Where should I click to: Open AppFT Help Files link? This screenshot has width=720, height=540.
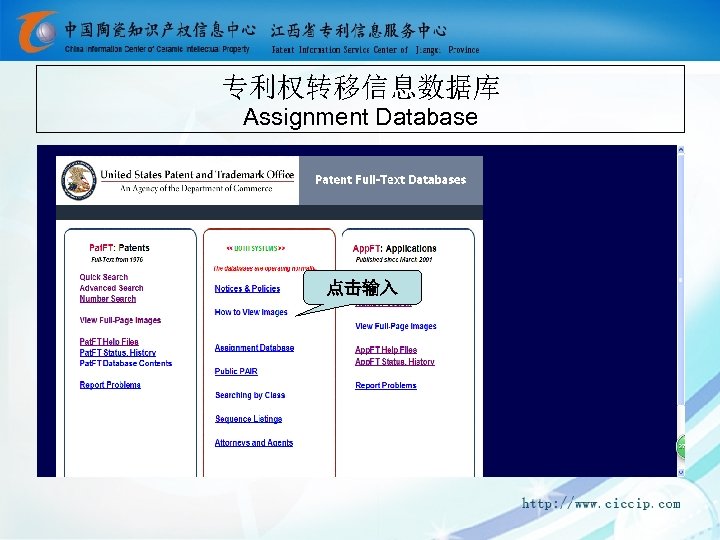[386, 350]
